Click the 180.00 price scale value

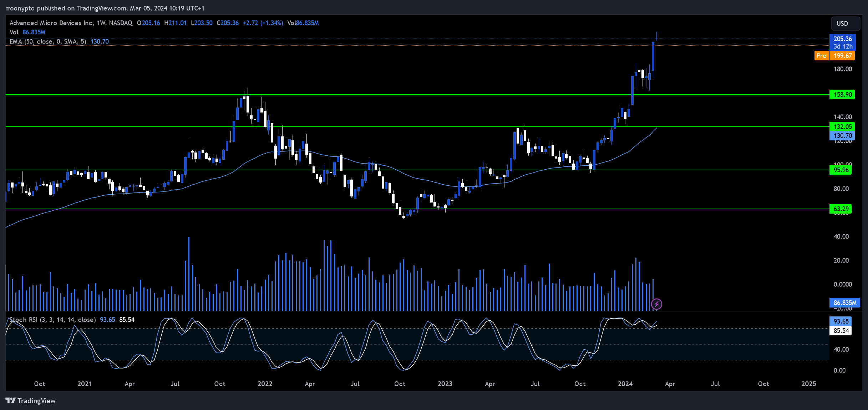click(x=843, y=69)
